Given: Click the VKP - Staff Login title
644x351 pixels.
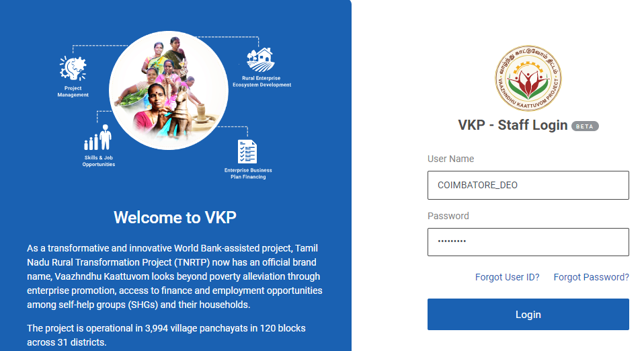Looking at the screenshot, I should tap(512, 126).
